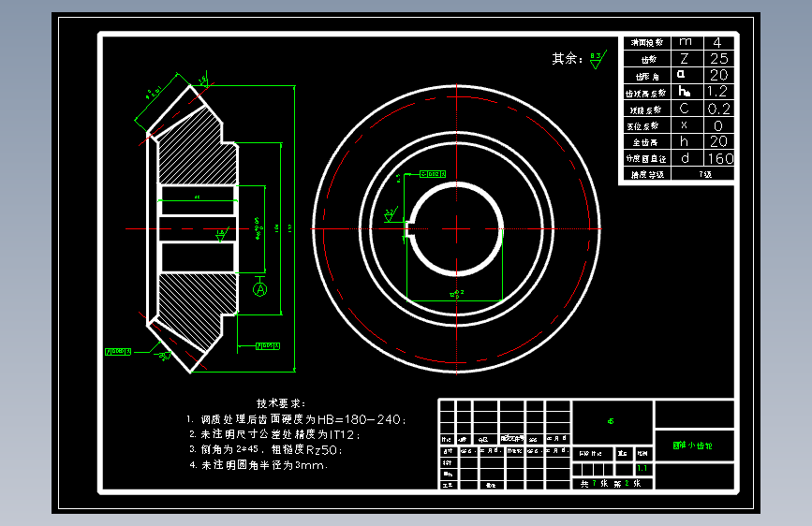812x526 pixels.
Task: Select the '精度等级' row label
Action: pyautogui.click(x=647, y=174)
